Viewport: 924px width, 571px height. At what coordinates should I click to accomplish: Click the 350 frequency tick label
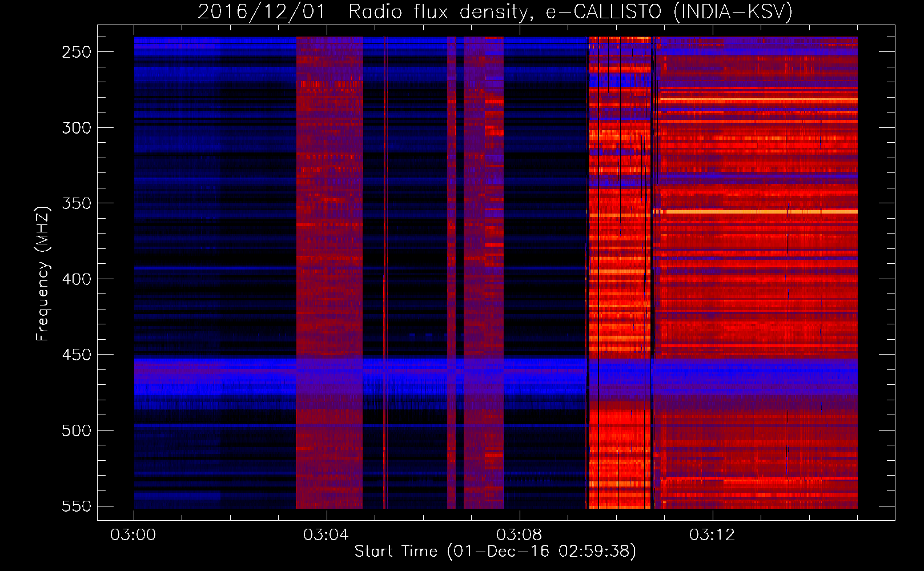coord(77,203)
